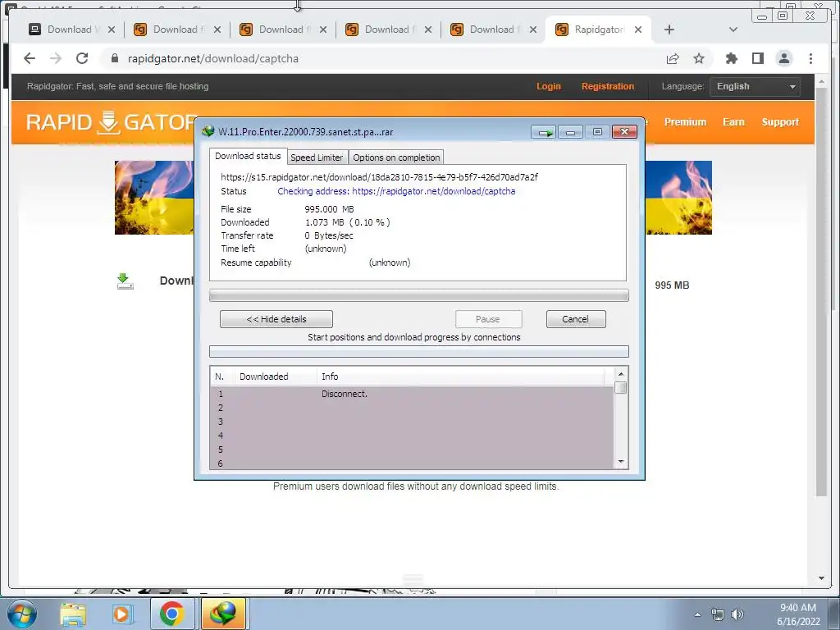
Task: Reload the Rapidgator page
Action: 82,58
